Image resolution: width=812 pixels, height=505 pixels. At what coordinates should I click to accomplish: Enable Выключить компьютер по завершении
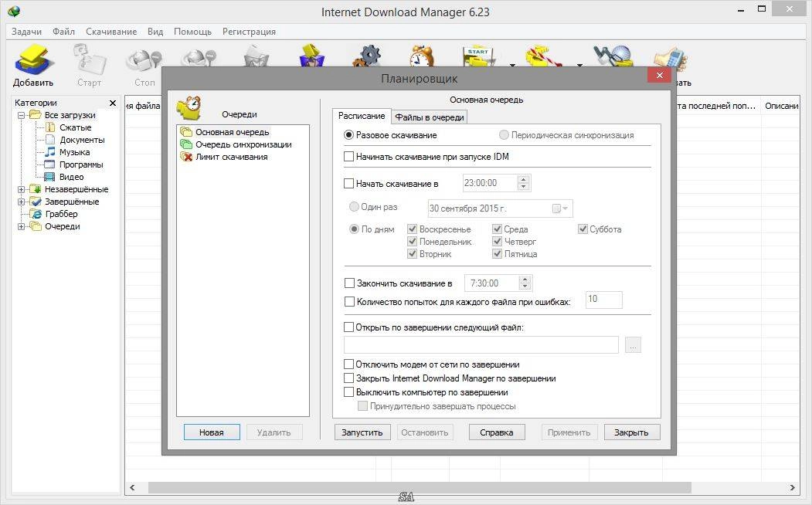coord(349,392)
